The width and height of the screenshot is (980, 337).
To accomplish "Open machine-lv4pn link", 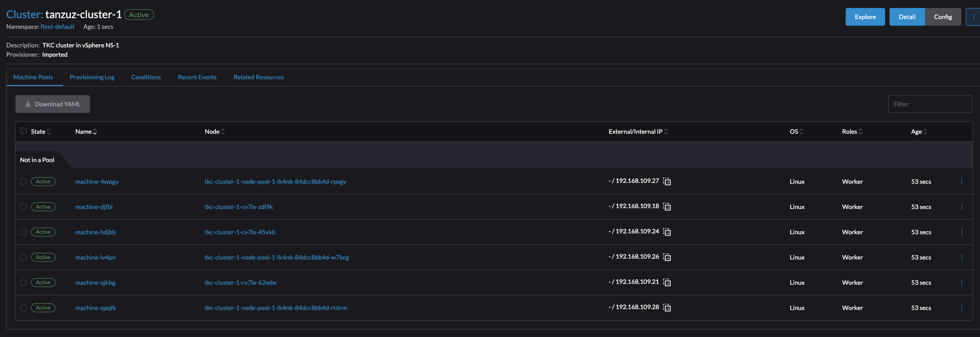I will tap(95, 257).
